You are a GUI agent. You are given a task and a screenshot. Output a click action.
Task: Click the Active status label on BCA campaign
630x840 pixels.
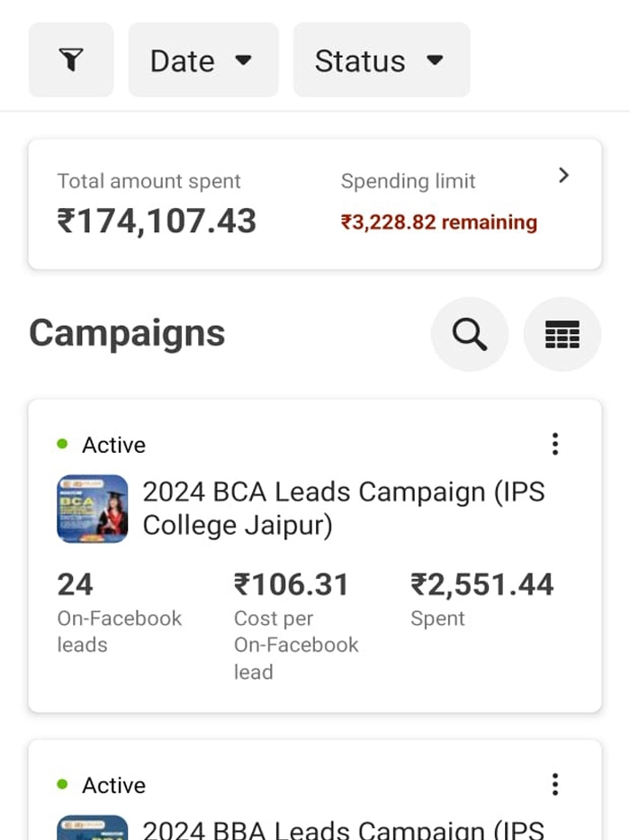pyautogui.click(x=114, y=444)
